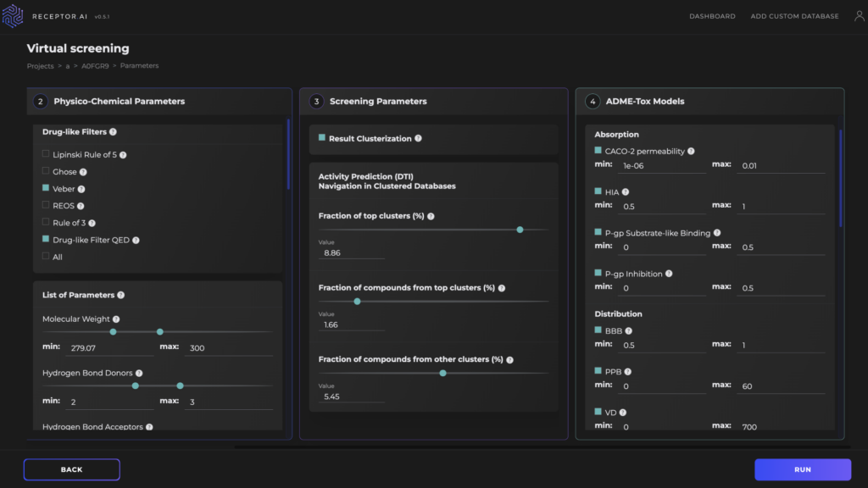Viewport: 868px width, 488px height.
Task: Open the Dashboard menu item
Action: click(x=712, y=15)
